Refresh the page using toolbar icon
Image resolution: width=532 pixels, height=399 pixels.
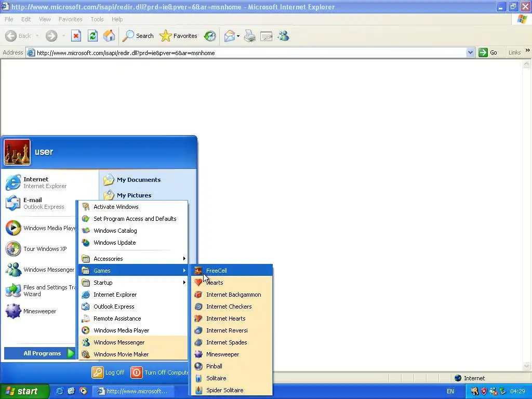[92, 36]
